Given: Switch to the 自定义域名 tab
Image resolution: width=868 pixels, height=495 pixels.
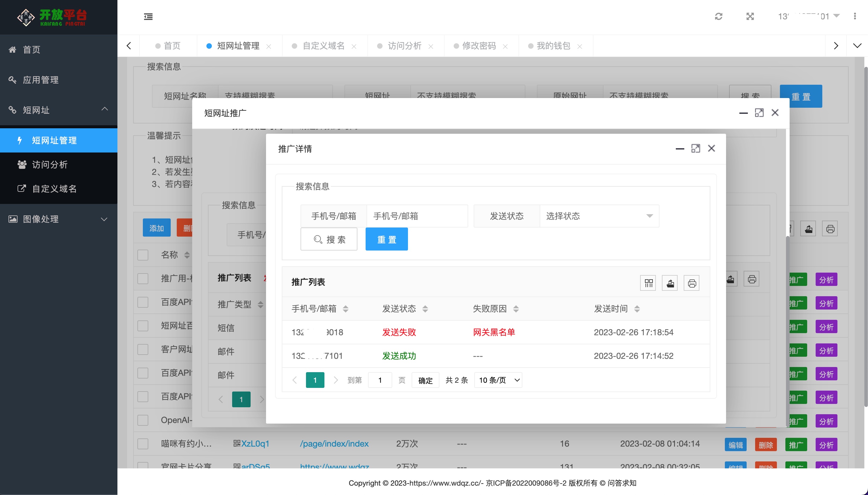Looking at the screenshot, I should point(323,46).
